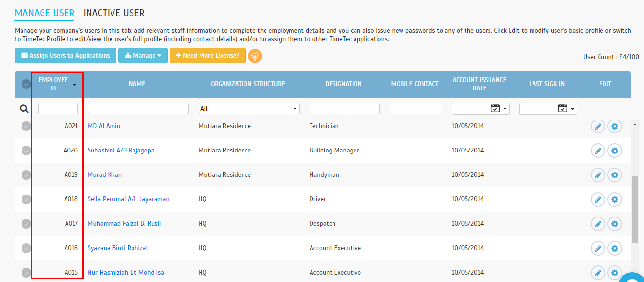
Task: Sort by Name column header
Action: point(137,84)
